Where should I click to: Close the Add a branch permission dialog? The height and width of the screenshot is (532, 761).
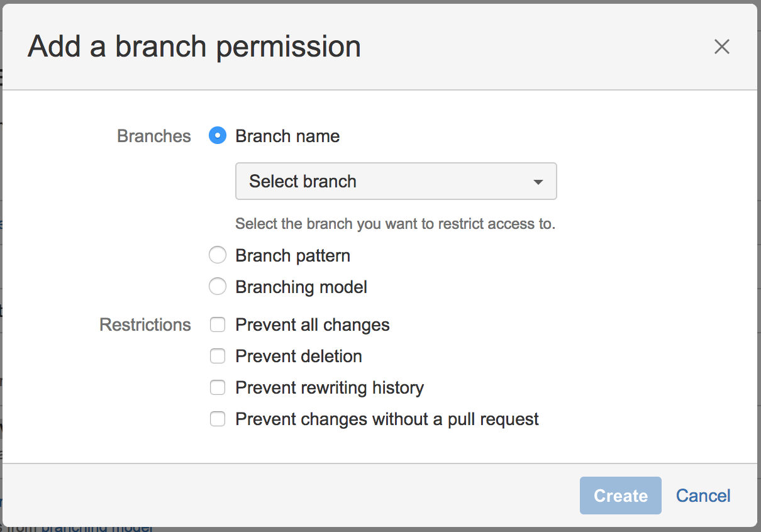(x=721, y=47)
